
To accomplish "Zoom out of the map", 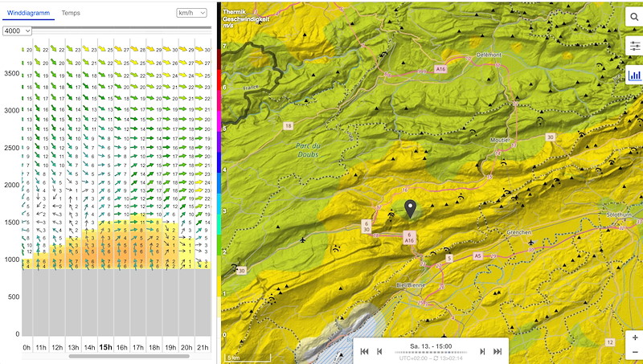I will tap(634, 353).
